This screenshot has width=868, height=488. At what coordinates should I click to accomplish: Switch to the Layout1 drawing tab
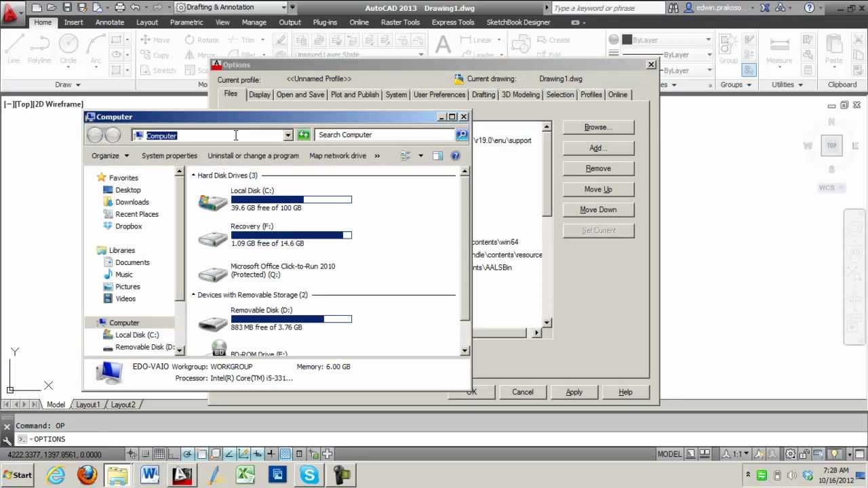pos(87,405)
